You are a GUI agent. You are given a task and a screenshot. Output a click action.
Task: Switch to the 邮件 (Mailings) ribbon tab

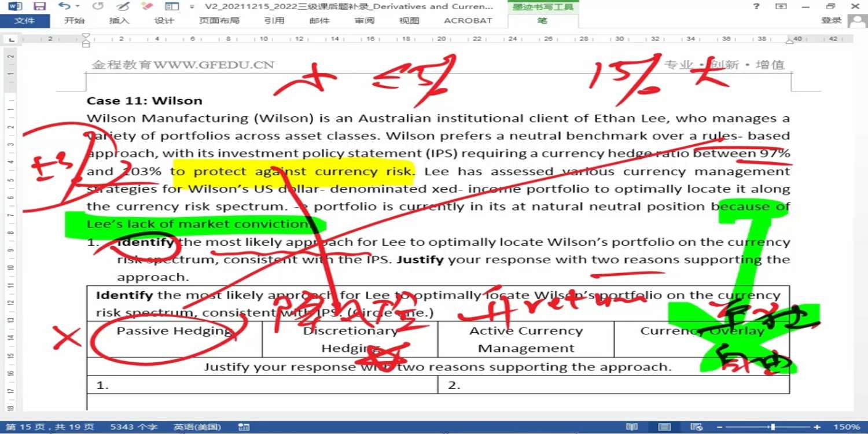pyautogui.click(x=319, y=21)
